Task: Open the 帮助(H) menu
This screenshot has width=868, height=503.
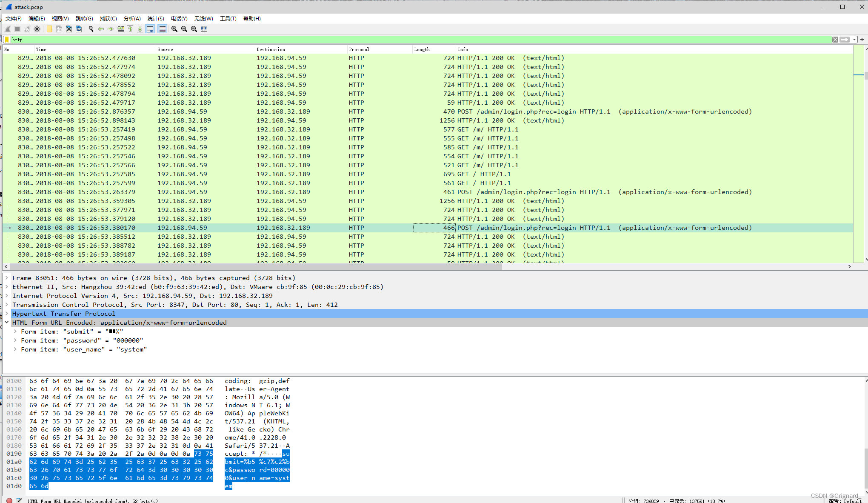Action: 252,19
